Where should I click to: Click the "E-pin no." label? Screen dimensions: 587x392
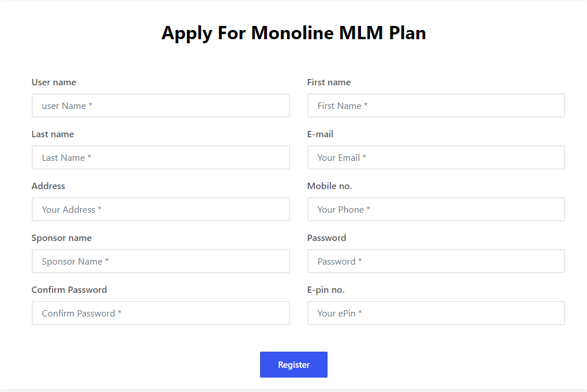[x=326, y=290]
